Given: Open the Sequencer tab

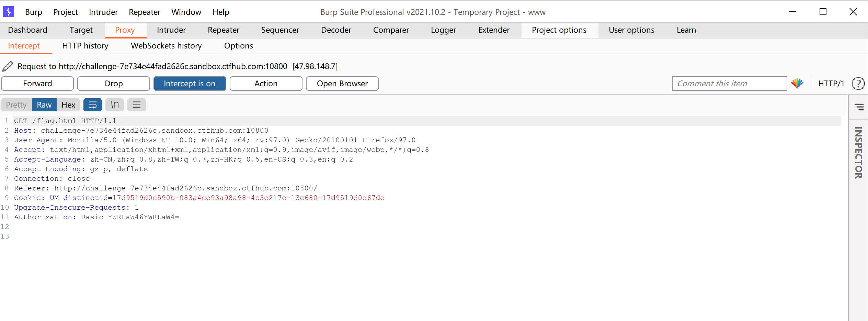Looking at the screenshot, I should [x=280, y=30].
